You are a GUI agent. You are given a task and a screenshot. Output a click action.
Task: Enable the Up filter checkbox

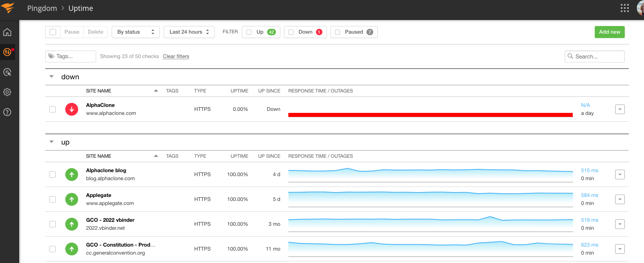249,32
